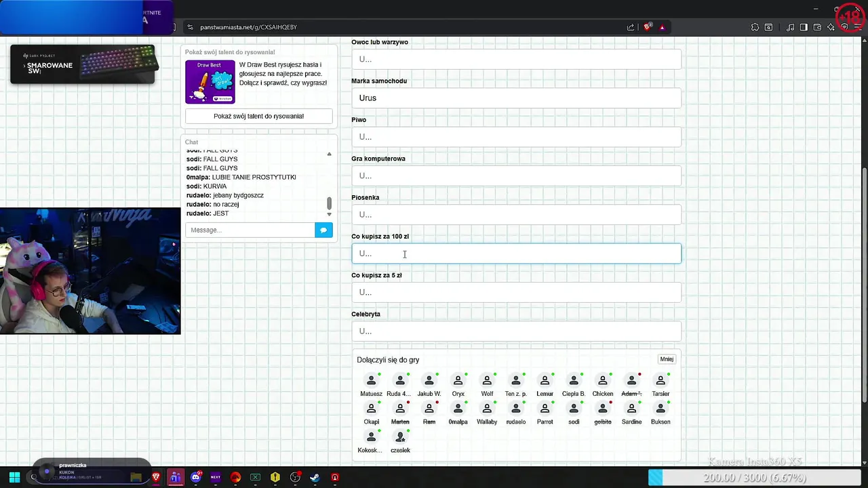Click the 'Co kupisz za 5 zł' field
This screenshot has width=868, height=488.
click(x=517, y=292)
